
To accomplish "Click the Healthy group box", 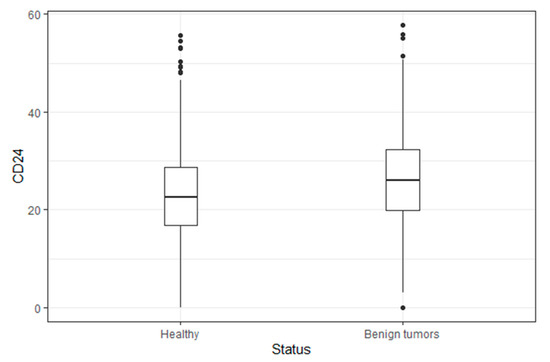I will (181, 196).
